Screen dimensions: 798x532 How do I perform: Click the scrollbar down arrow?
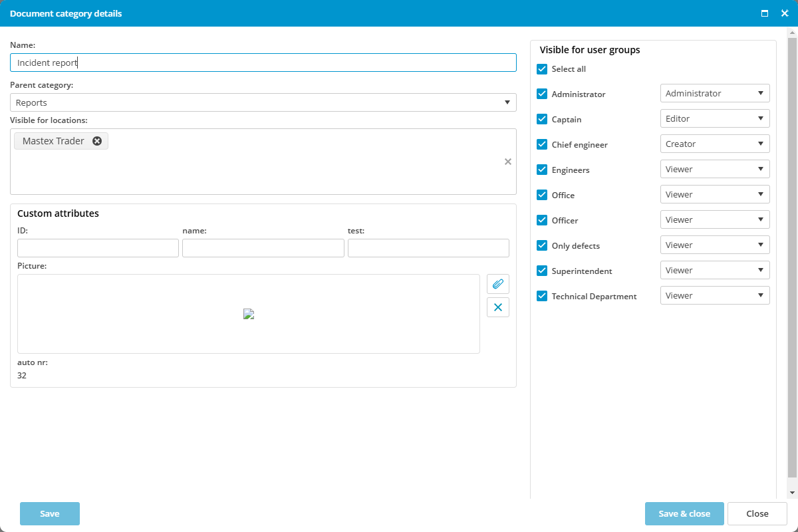click(792, 493)
